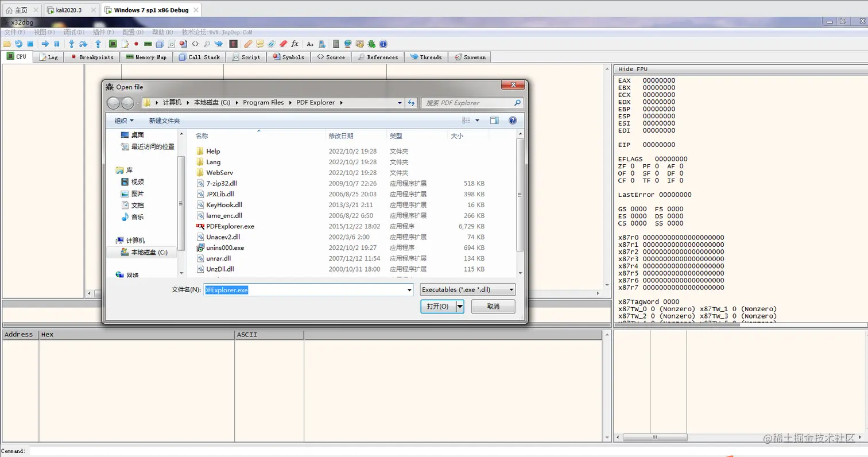Image resolution: width=868 pixels, height=457 pixels.
Task: Click the references magnifier toolbar icon
Action: point(207,44)
